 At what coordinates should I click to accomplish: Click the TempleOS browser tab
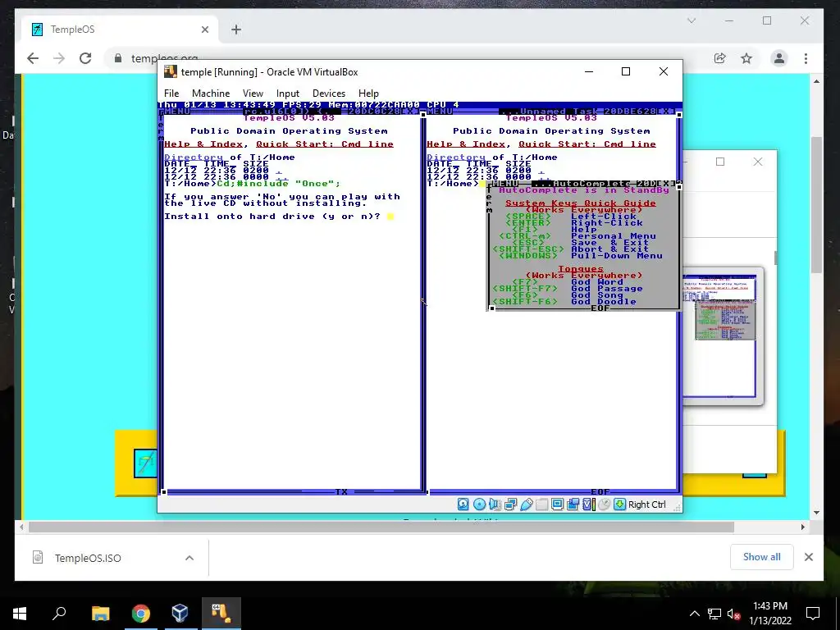pos(121,30)
